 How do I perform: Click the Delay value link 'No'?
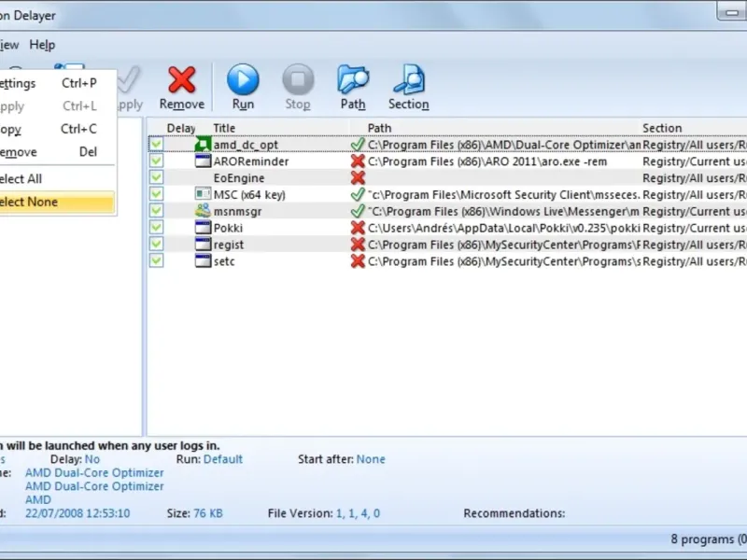(92, 459)
